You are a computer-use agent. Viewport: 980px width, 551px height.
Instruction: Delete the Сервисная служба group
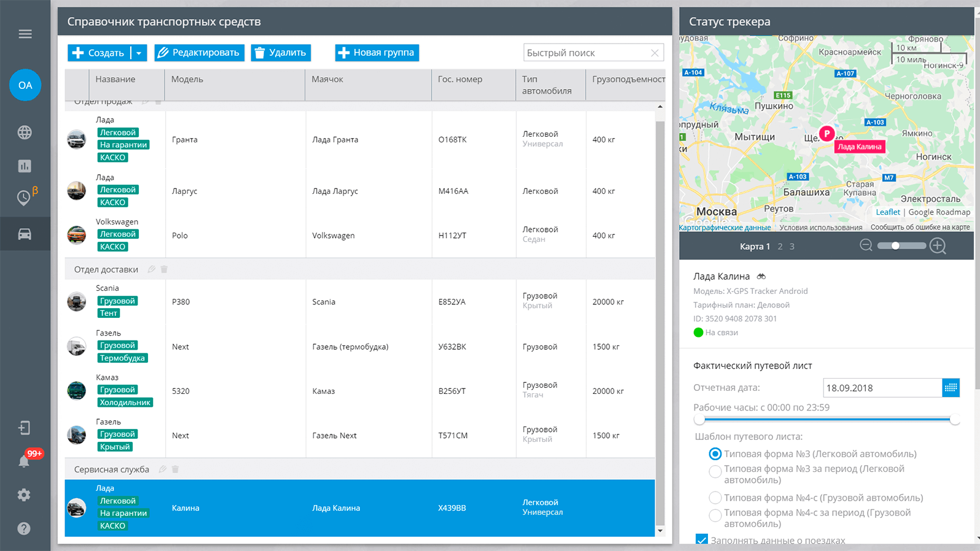175,469
